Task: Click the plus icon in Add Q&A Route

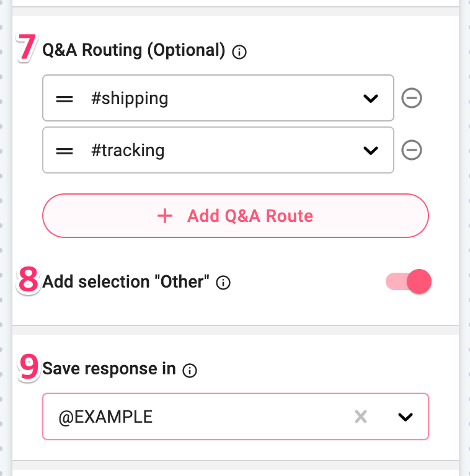Action: 165,216
